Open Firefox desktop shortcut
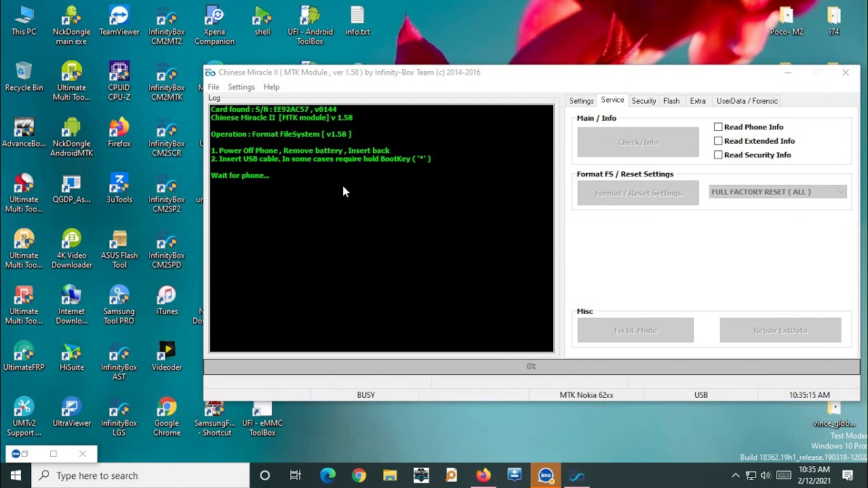 (119, 133)
